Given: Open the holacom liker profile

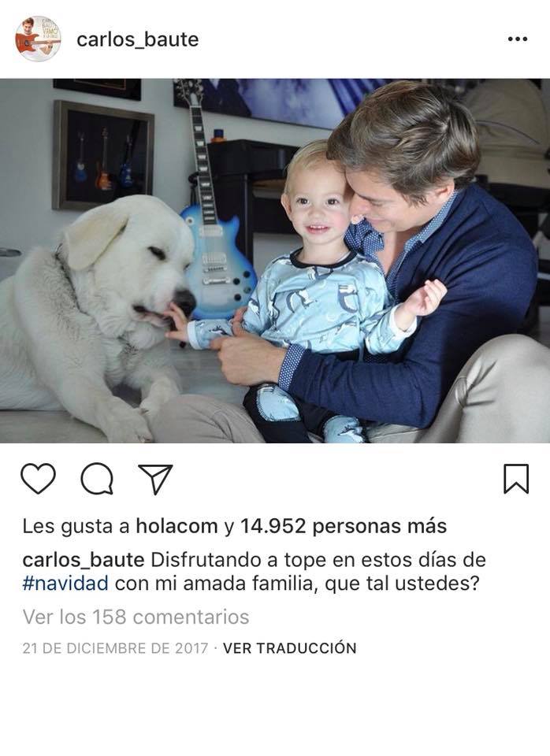Looking at the screenshot, I should point(177,526).
